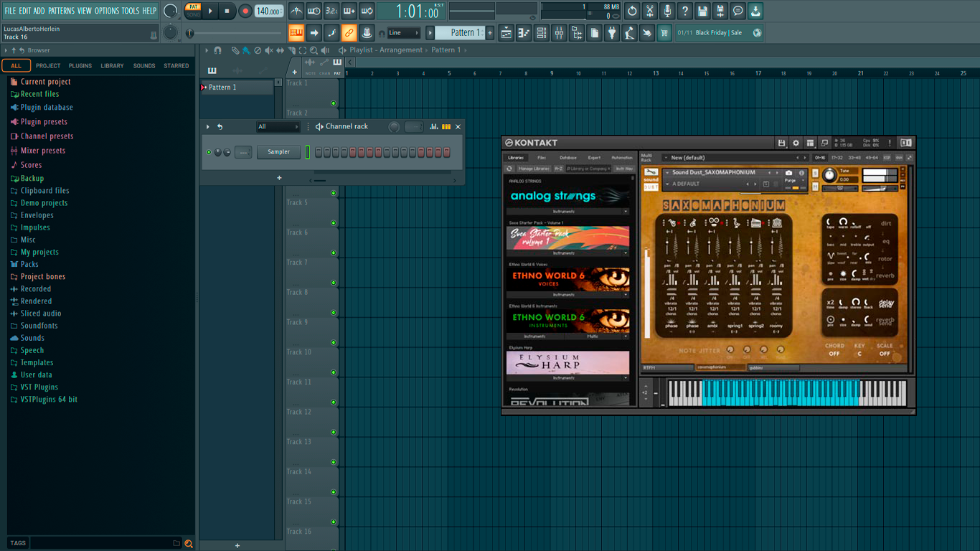Open the Line snap dropdown
The image size is (980, 551).
404,33
